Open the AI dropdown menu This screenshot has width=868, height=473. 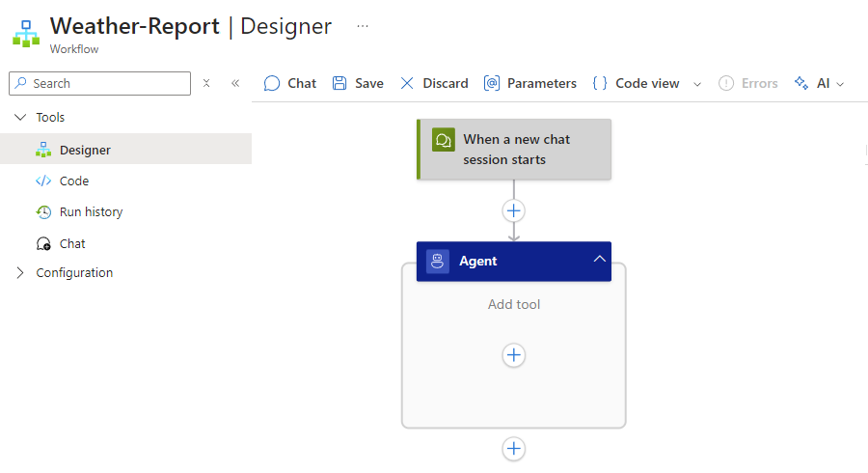819,84
